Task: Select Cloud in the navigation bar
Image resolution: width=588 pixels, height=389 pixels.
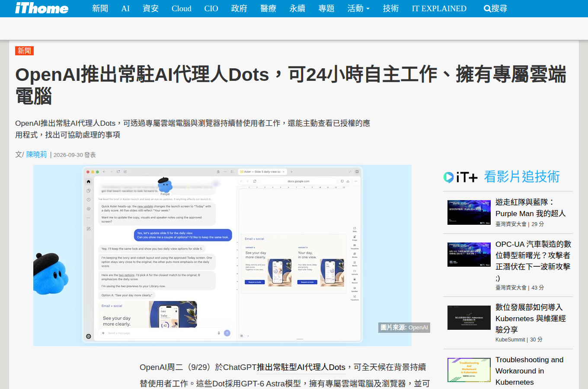Action: (182, 9)
